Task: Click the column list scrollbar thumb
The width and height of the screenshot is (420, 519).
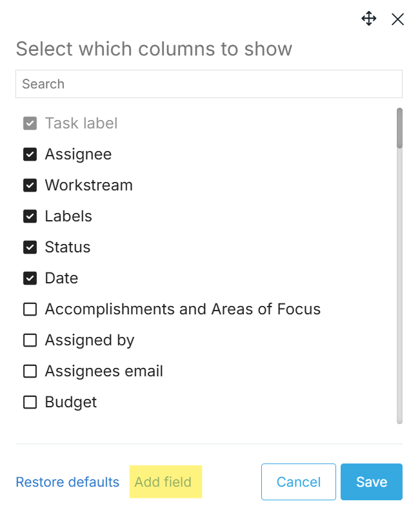Action: (x=399, y=128)
